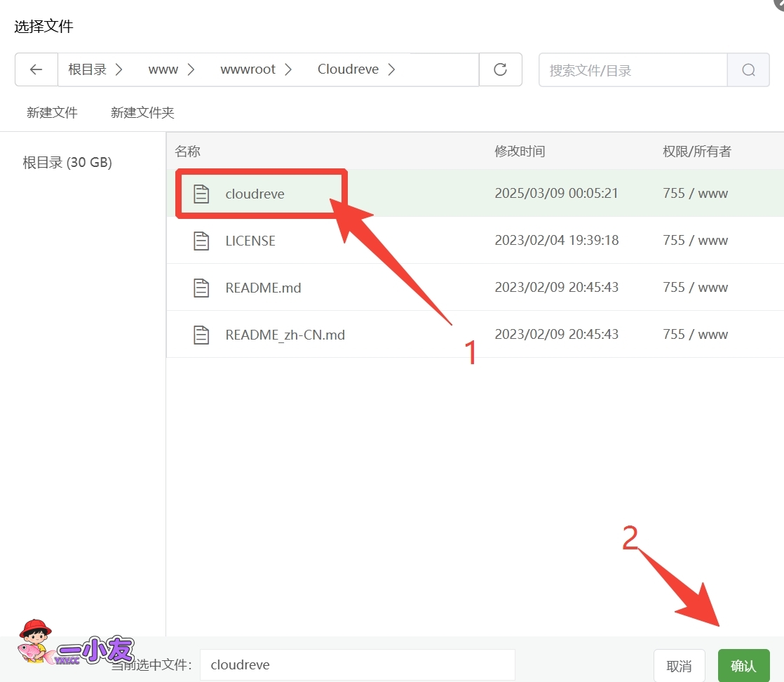The image size is (784, 682).
Task: Click the search magnifier icon
Action: click(748, 70)
